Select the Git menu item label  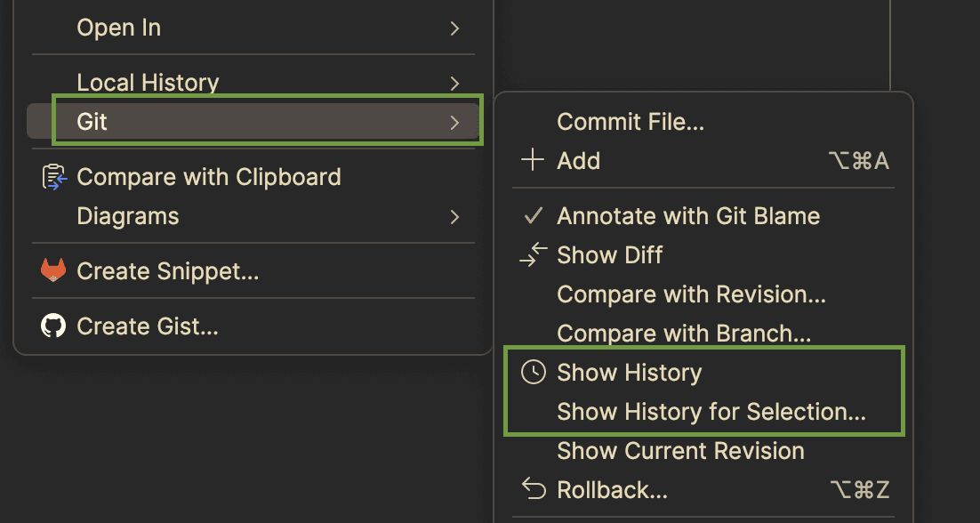click(x=92, y=122)
